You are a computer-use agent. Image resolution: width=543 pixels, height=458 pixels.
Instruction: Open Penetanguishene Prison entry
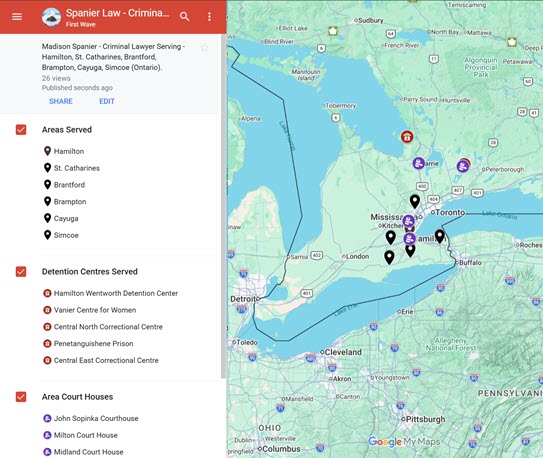point(88,344)
